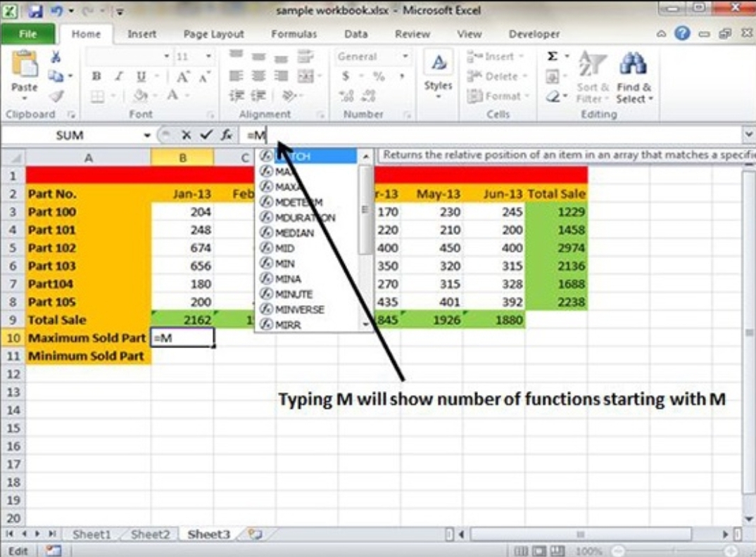This screenshot has width=756, height=557.
Task: Click the Cut scissors icon
Action: pos(56,58)
